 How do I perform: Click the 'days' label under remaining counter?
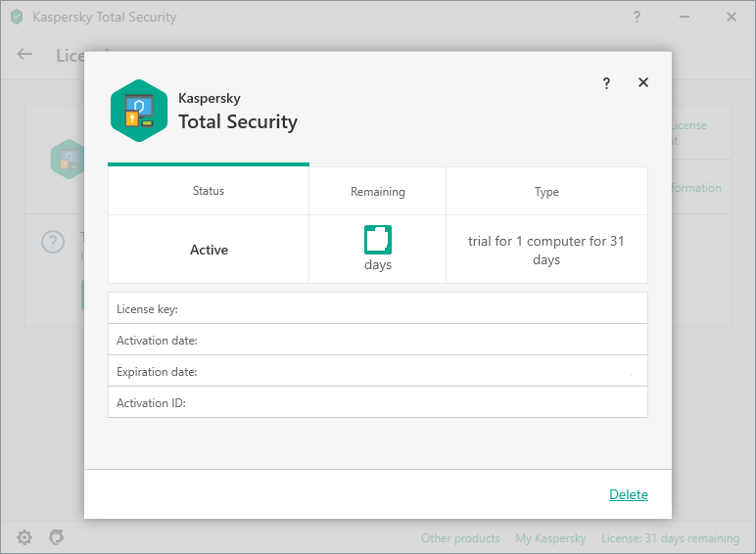click(x=378, y=265)
